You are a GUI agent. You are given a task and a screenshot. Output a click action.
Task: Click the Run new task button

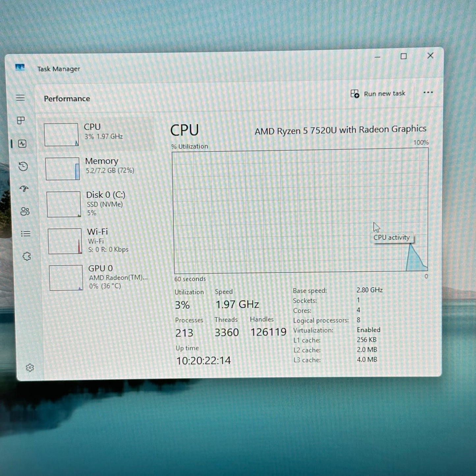(378, 94)
